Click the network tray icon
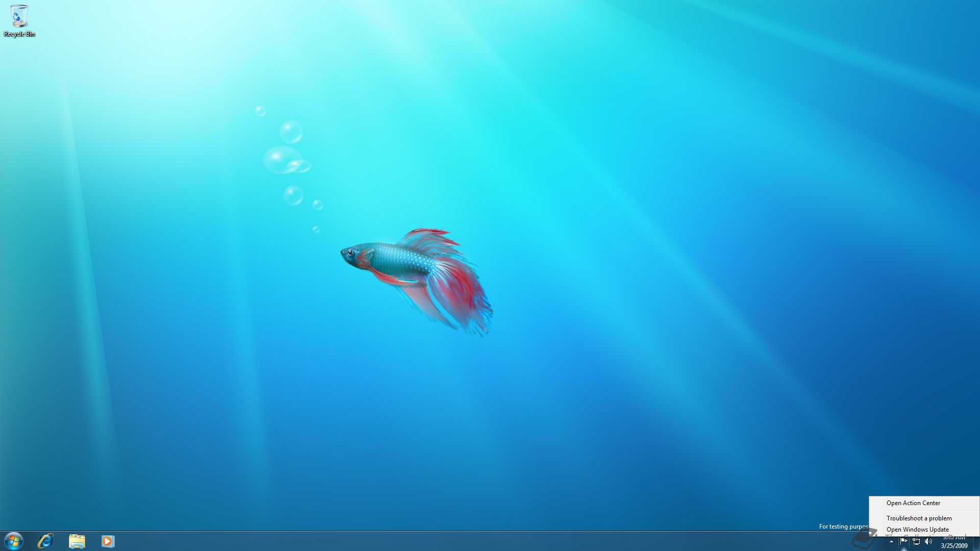 [916, 541]
